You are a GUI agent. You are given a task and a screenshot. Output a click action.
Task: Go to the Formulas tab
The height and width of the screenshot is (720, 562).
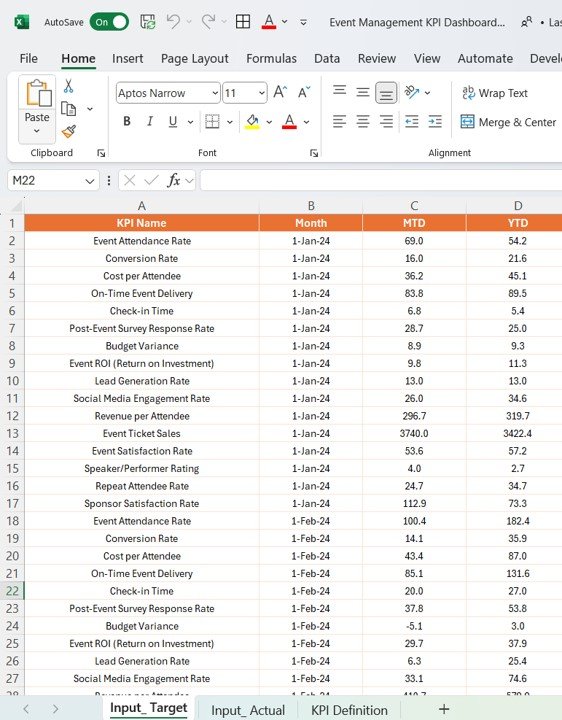click(271, 58)
